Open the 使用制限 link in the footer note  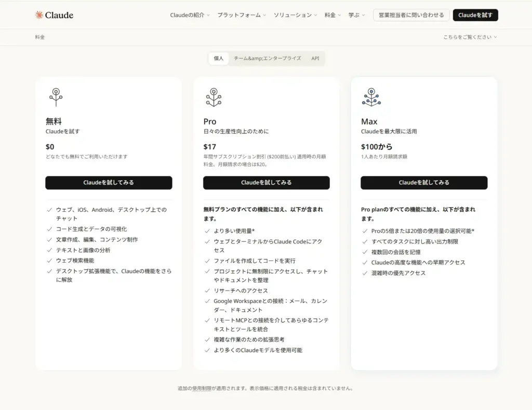[202, 388]
